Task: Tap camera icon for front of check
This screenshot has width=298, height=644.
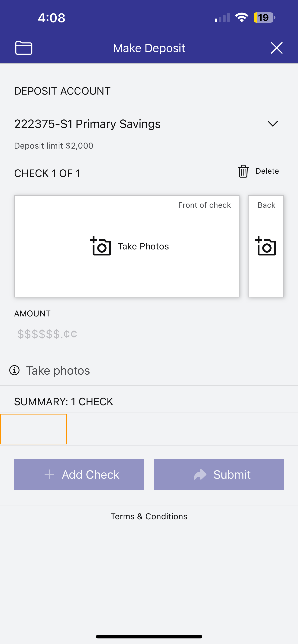Action: (x=100, y=246)
